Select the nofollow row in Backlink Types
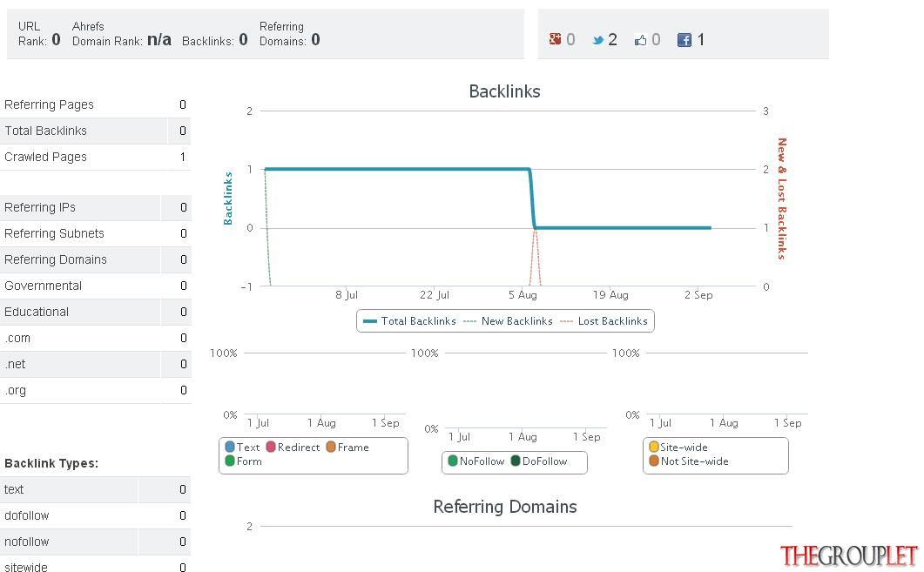 (96, 542)
